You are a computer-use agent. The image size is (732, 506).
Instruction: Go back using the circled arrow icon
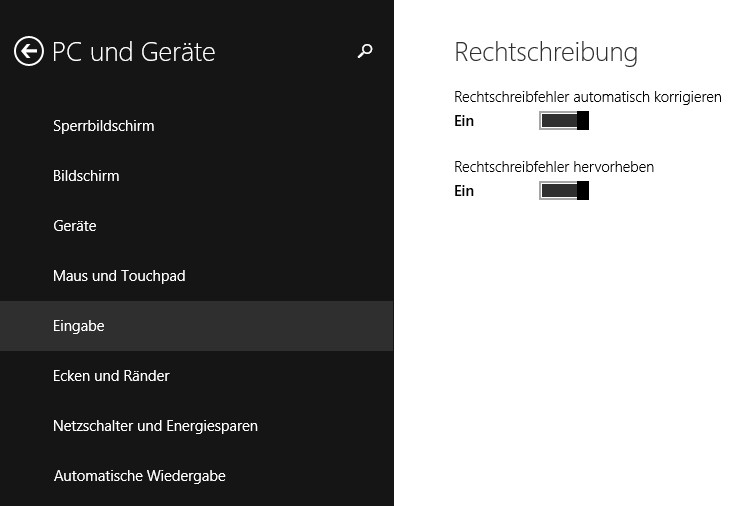coord(28,51)
